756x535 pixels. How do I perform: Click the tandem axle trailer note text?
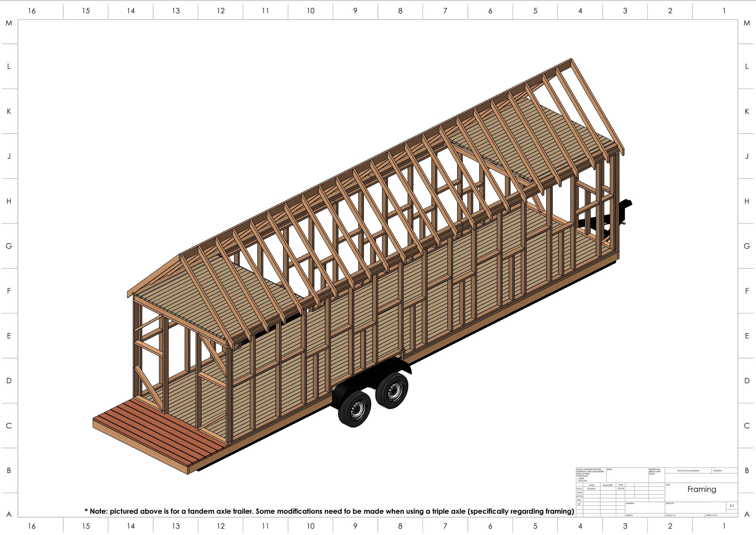[x=329, y=511]
